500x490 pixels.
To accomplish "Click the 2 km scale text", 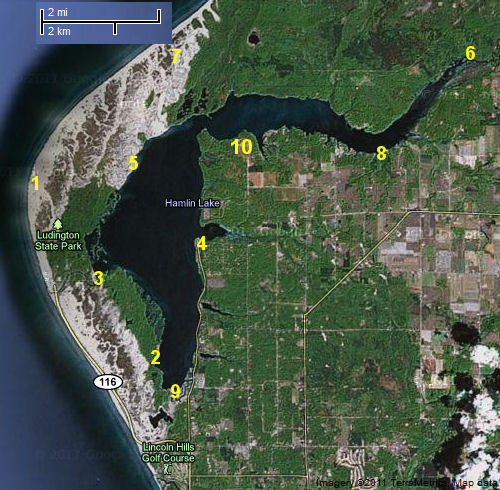I will pos(59,31).
